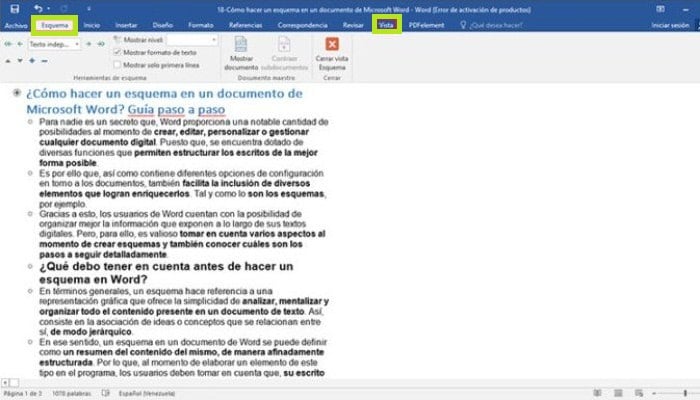The height and width of the screenshot is (400, 700).
Task: Click the zoom out minus button
Action: (x=654, y=393)
